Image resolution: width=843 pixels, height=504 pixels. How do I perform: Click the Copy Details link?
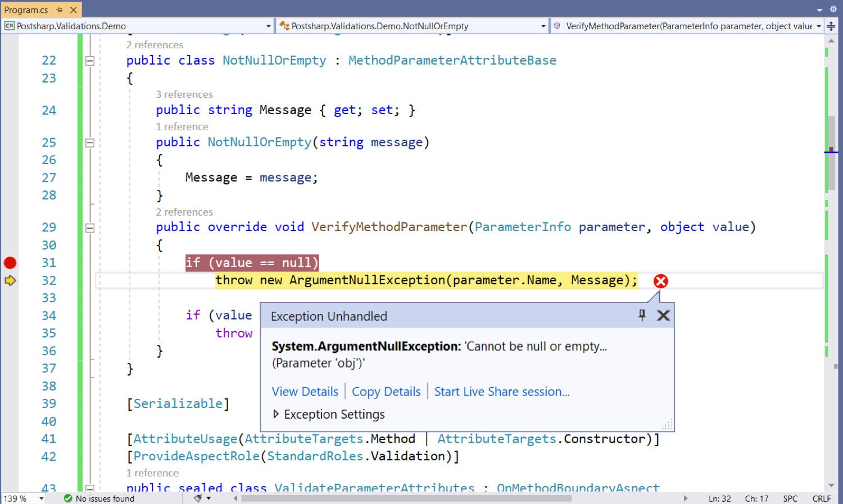386,392
